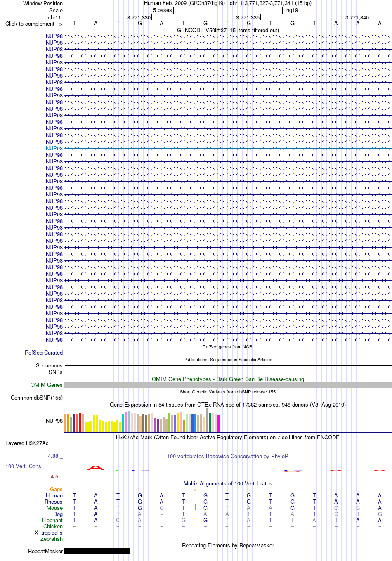Click the Human alignment row label
This screenshot has height=561, width=392.
pyautogui.click(x=54, y=495)
